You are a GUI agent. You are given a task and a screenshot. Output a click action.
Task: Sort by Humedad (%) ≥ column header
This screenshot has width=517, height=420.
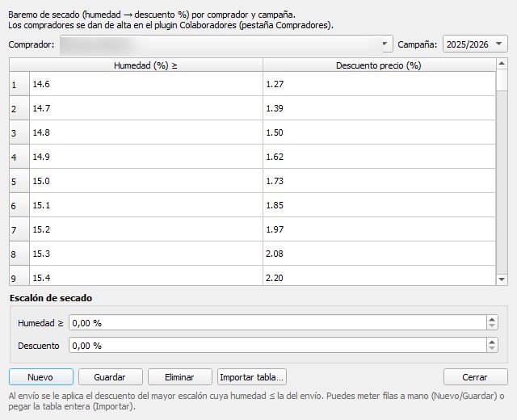click(146, 65)
